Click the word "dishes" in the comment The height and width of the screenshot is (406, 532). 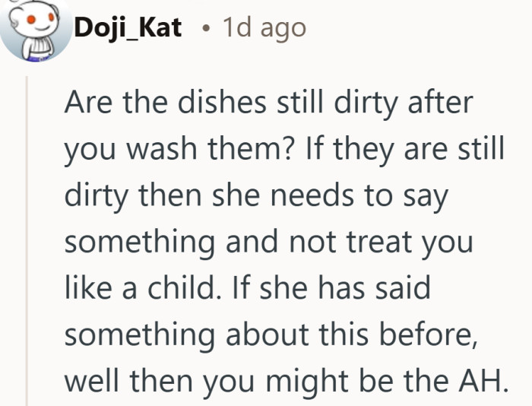pos(222,103)
